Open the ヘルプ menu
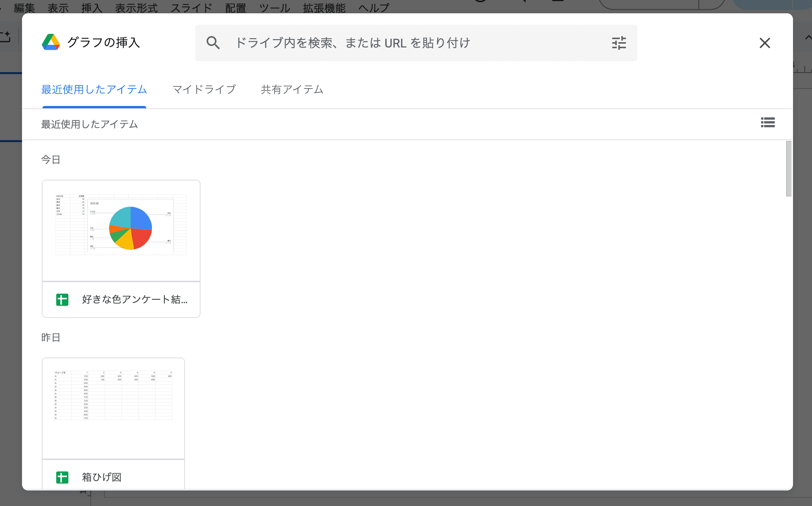812x506 pixels. [373, 8]
